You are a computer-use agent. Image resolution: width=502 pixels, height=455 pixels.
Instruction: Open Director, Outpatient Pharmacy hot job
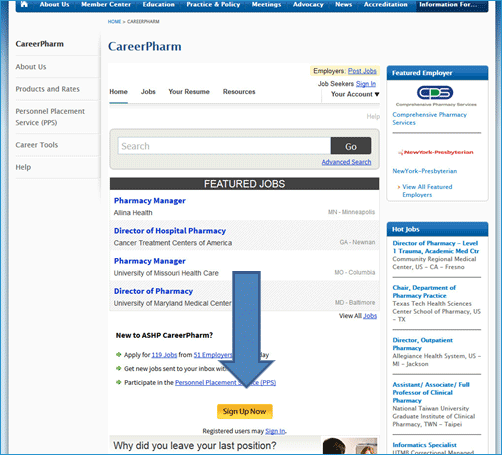point(422,344)
